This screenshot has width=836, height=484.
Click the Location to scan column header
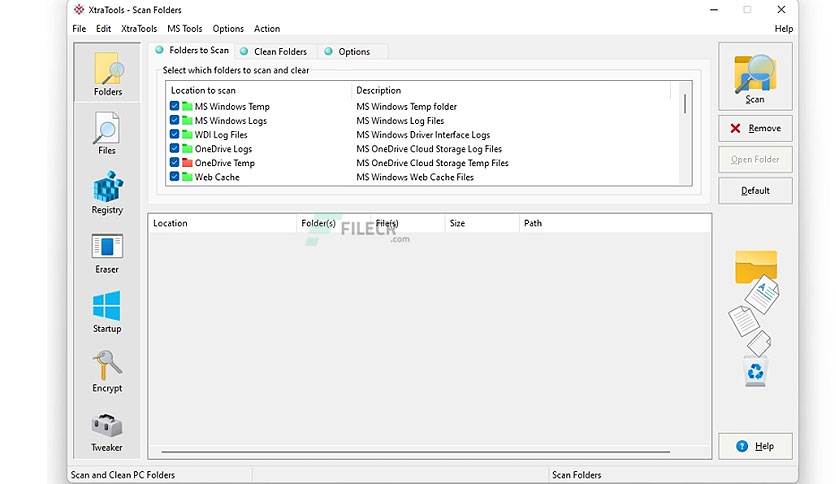click(259, 91)
